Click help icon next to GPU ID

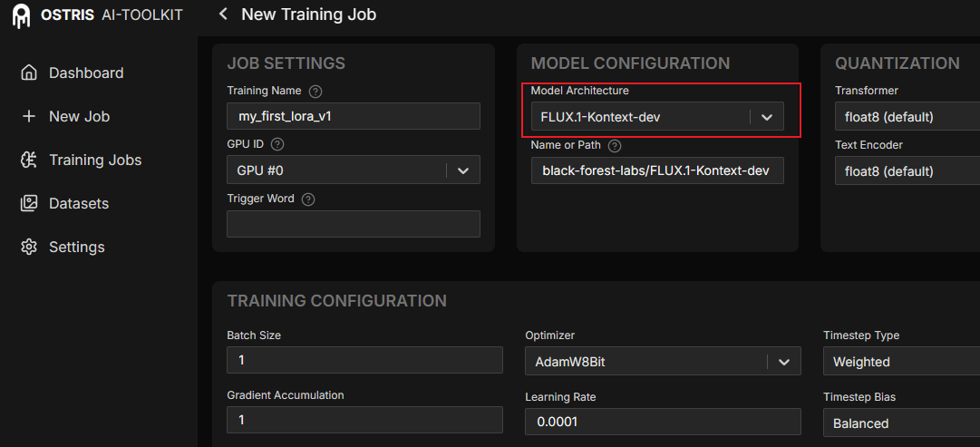click(278, 144)
